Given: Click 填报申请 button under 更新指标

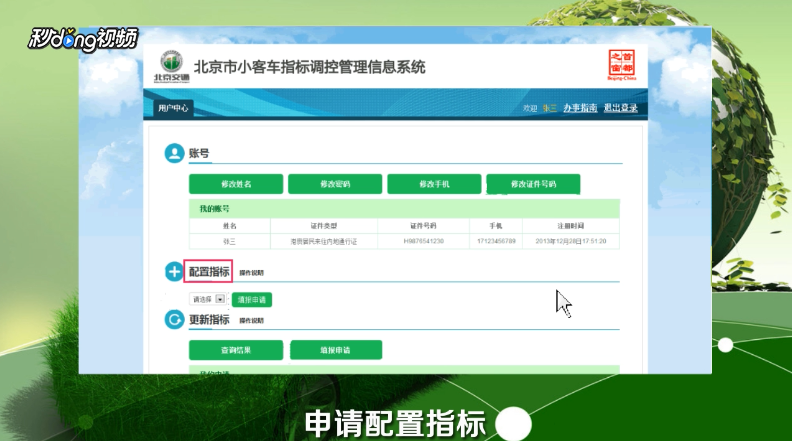Looking at the screenshot, I should pos(335,350).
